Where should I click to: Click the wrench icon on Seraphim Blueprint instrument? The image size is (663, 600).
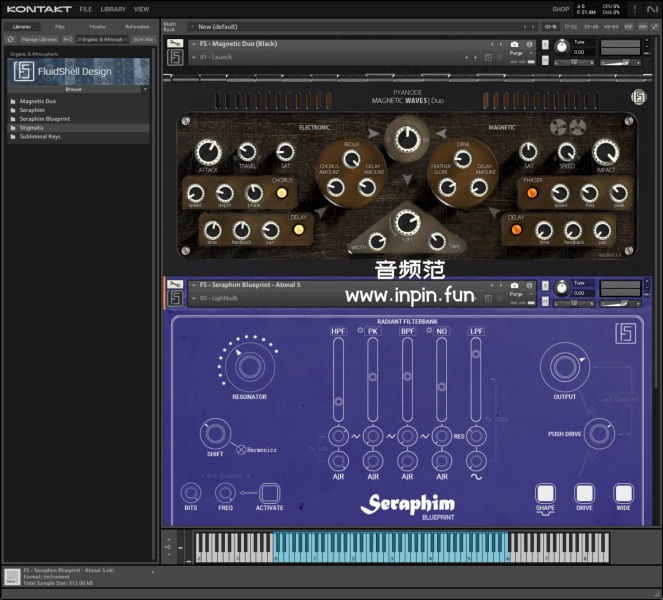pyautogui.click(x=175, y=285)
